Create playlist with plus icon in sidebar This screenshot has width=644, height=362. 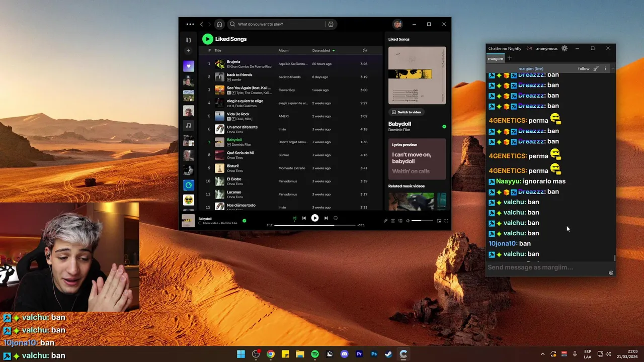coord(188,50)
